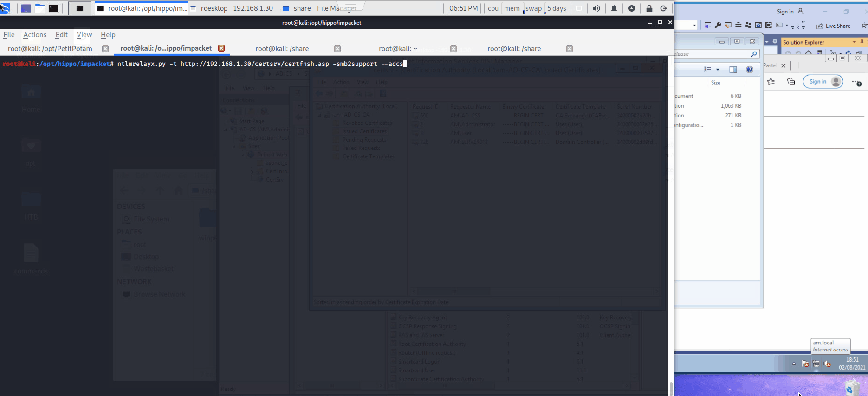Viewport: 868px width, 396px height.
Task: Expand the Visual Studio terminal icon dropdown arrow
Action: coord(787,25)
